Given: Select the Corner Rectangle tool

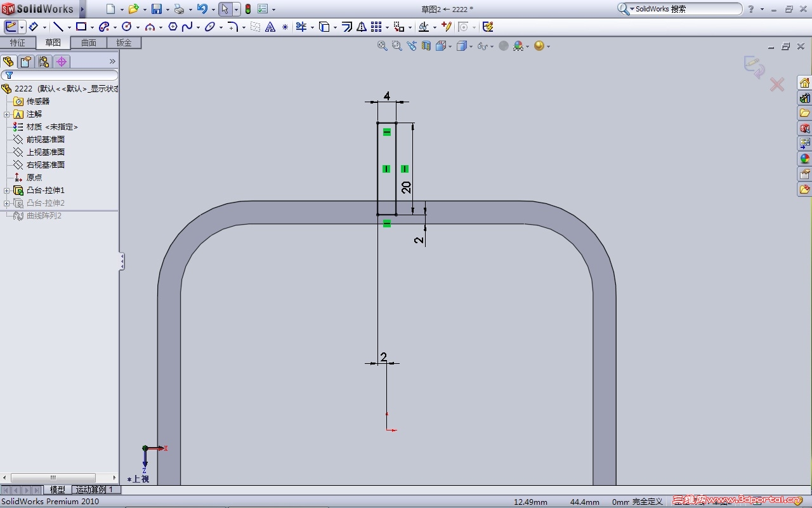Looking at the screenshot, I should (x=81, y=27).
